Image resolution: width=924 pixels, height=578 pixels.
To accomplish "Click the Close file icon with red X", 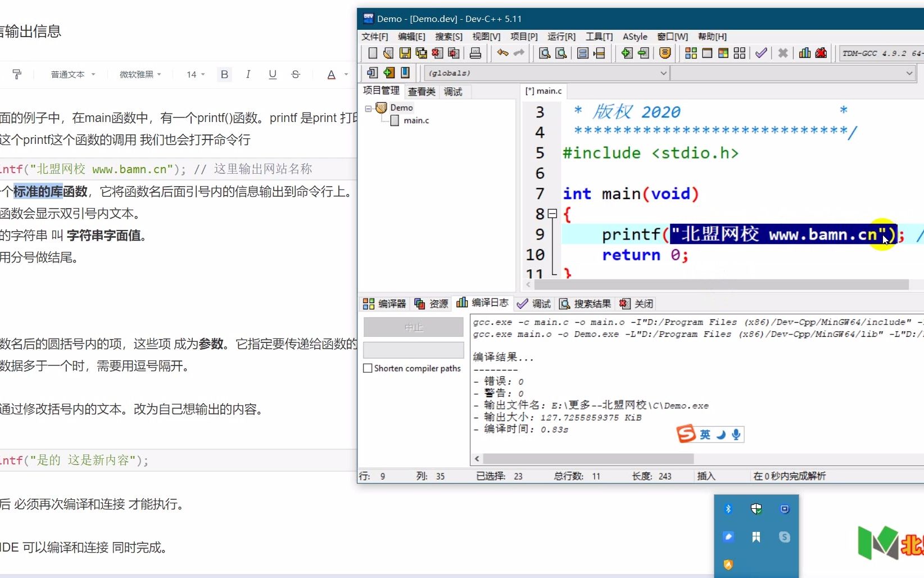I will [437, 53].
